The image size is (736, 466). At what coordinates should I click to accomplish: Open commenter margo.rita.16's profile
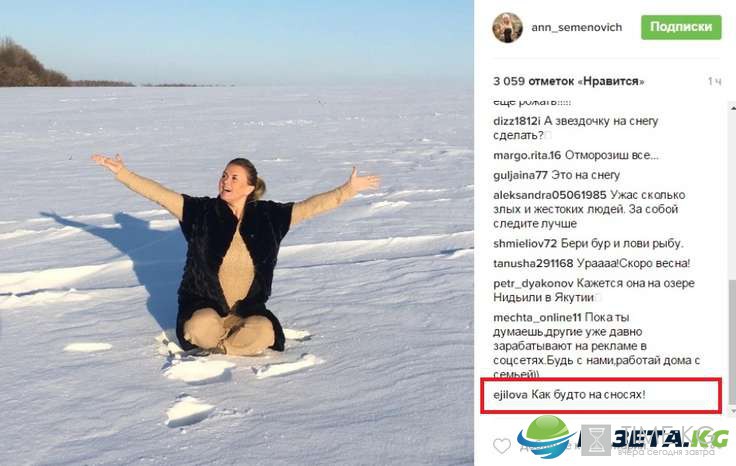point(527,155)
